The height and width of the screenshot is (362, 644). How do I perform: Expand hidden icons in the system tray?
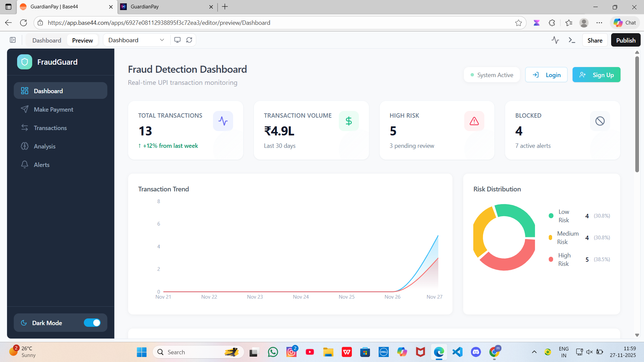[x=534, y=352]
